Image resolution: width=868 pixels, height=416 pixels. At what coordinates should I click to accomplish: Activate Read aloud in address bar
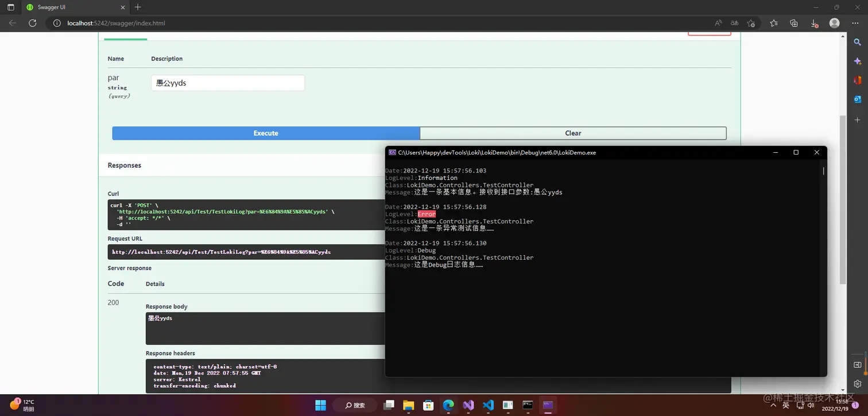click(x=718, y=23)
